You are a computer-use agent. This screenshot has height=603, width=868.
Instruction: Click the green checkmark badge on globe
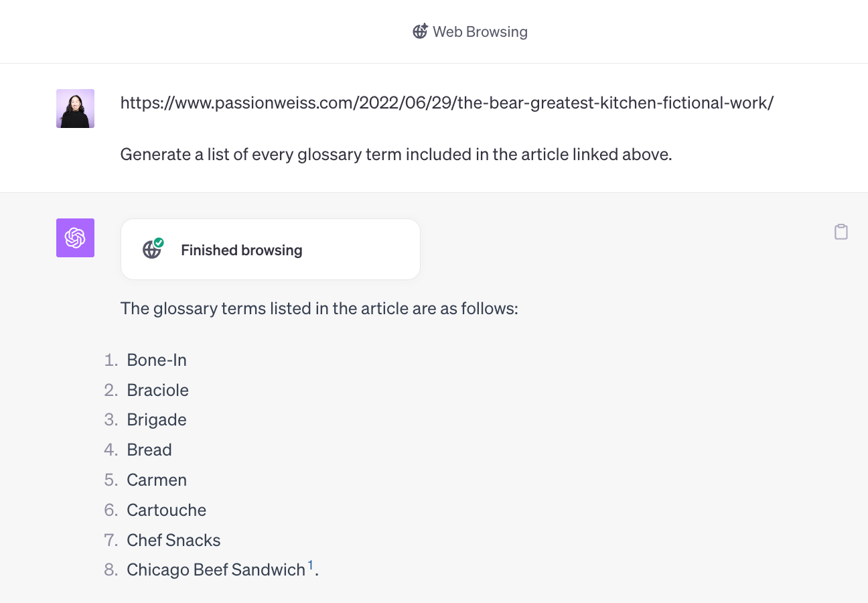159,243
